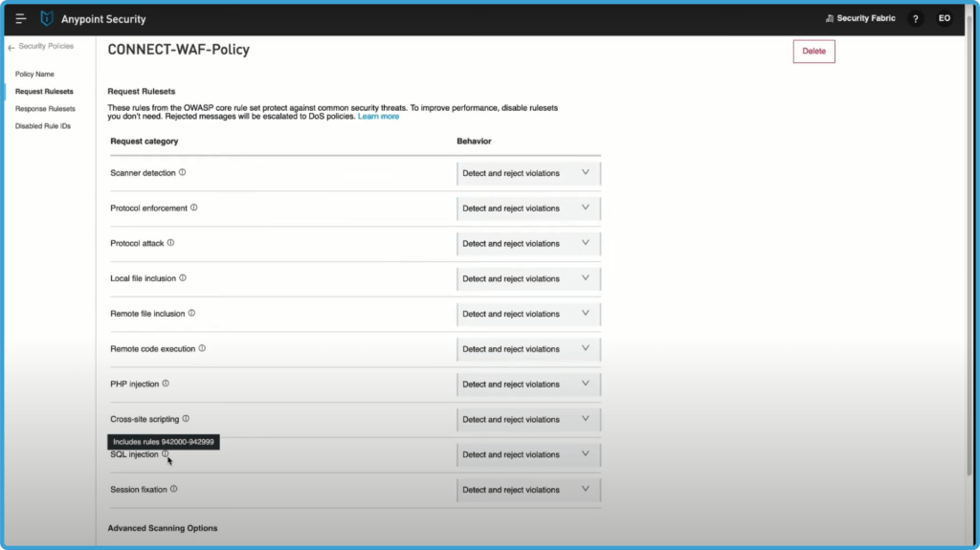The height and width of the screenshot is (550, 980).
Task: Click info icon next to PHP injection
Action: 166,384
